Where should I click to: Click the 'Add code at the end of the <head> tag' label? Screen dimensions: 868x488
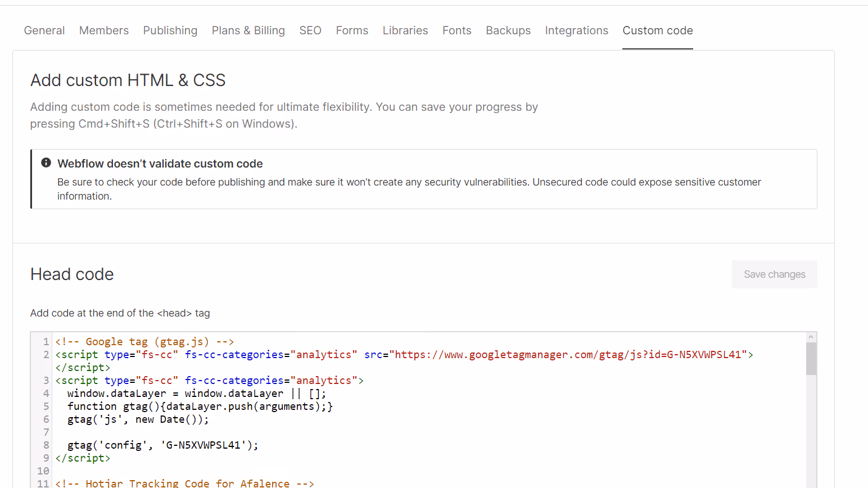[x=120, y=313]
